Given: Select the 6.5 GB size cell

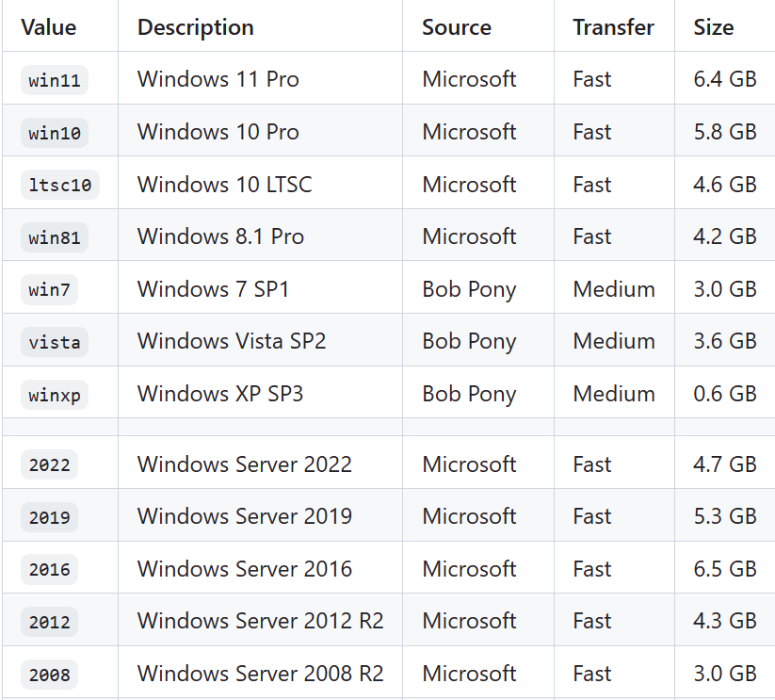Looking at the screenshot, I should [x=724, y=567].
